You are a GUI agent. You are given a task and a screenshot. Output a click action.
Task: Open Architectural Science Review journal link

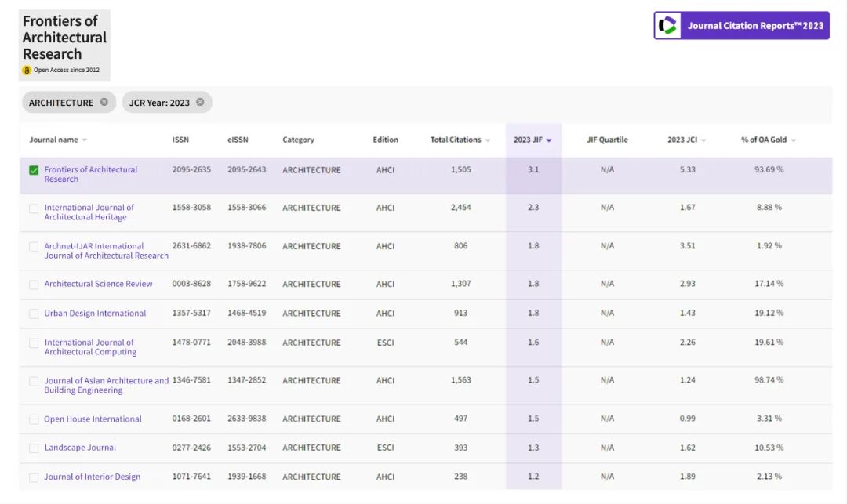(x=98, y=284)
